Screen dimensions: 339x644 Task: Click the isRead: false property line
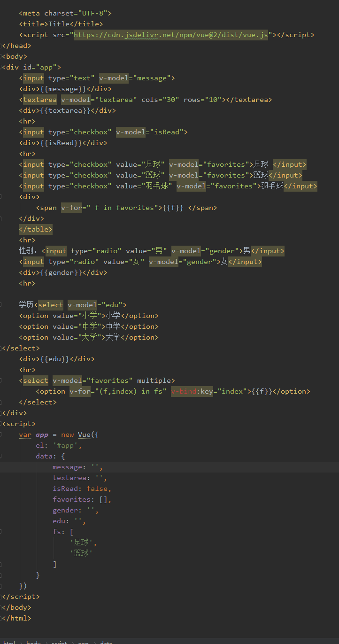[82, 489]
